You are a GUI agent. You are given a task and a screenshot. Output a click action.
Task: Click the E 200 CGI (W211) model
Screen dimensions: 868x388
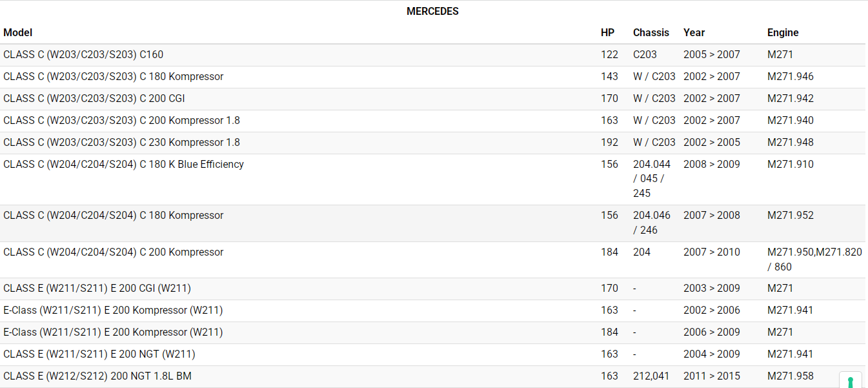97,289
